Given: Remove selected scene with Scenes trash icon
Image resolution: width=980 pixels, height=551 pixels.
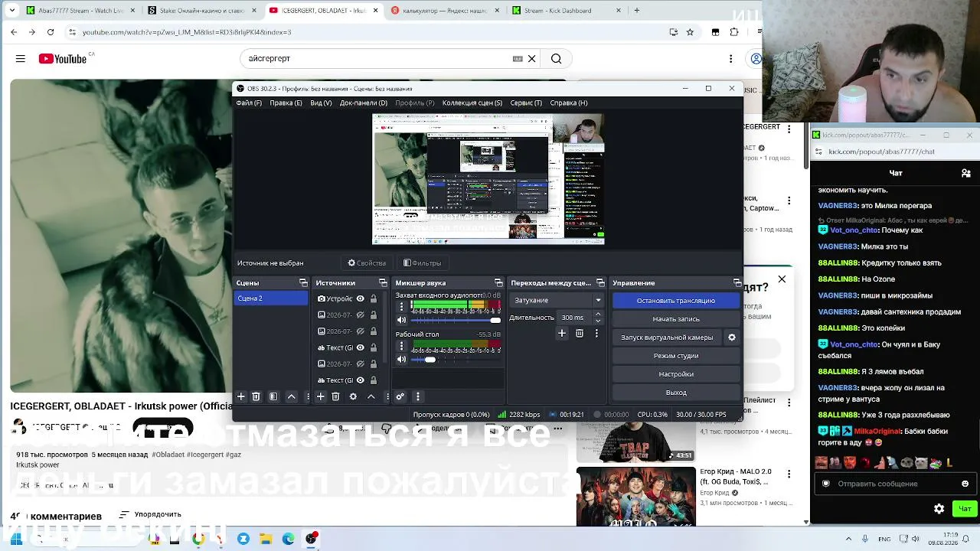Looking at the screenshot, I should click(256, 396).
